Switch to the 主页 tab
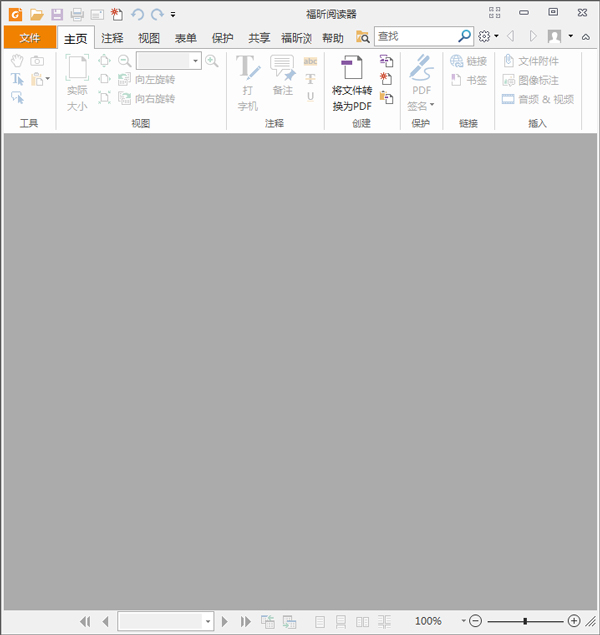Image resolution: width=600 pixels, height=635 pixels. (x=76, y=38)
